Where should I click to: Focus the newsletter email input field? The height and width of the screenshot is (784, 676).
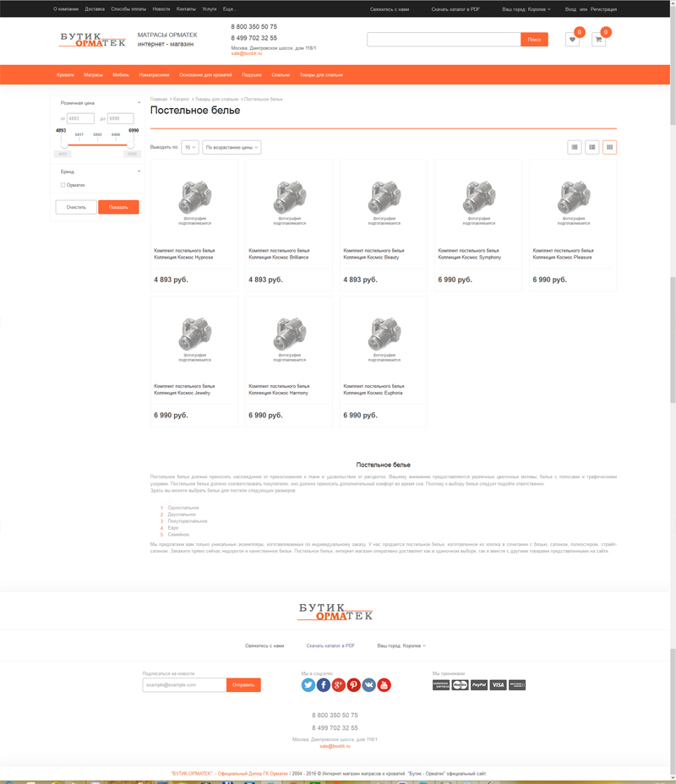click(184, 685)
